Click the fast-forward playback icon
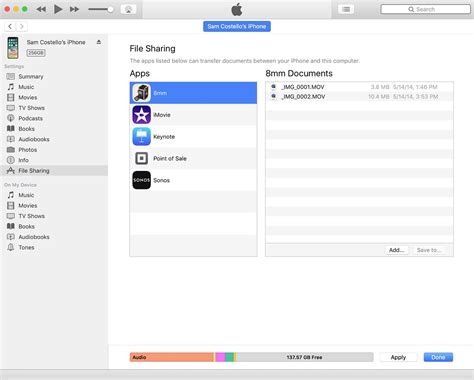Image resolution: width=474 pixels, height=380 pixels. [x=74, y=9]
